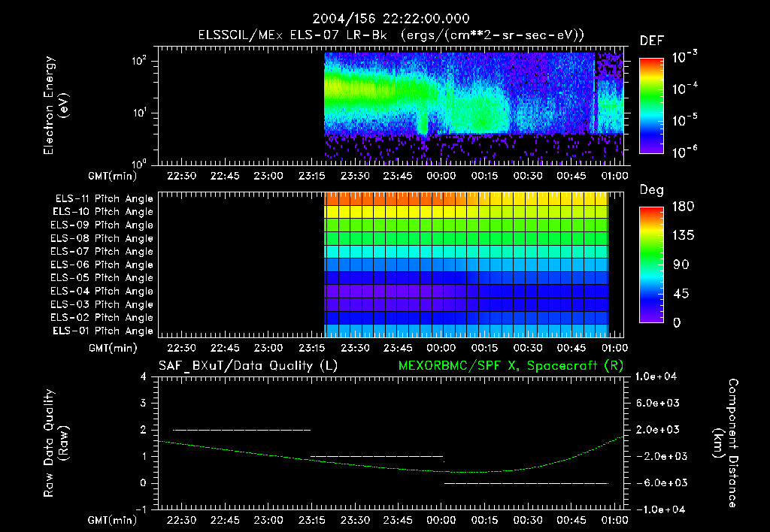Image resolution: width=770 pixels, height=532 pixels.
Task: Click the 2.0e+03 right axis value
Action: [x=658, y=430]
